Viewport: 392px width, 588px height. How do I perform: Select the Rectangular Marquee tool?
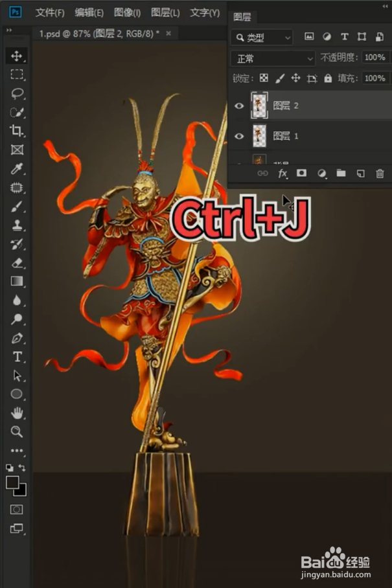point(16,74)
